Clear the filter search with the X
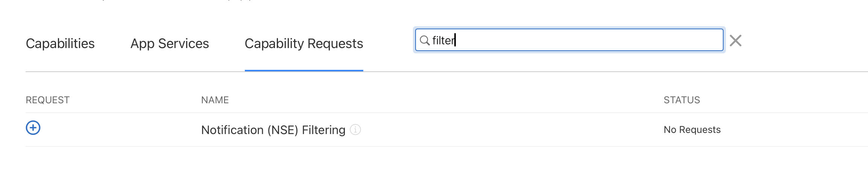This screenshot has height=196, width=868. (735, 41)
